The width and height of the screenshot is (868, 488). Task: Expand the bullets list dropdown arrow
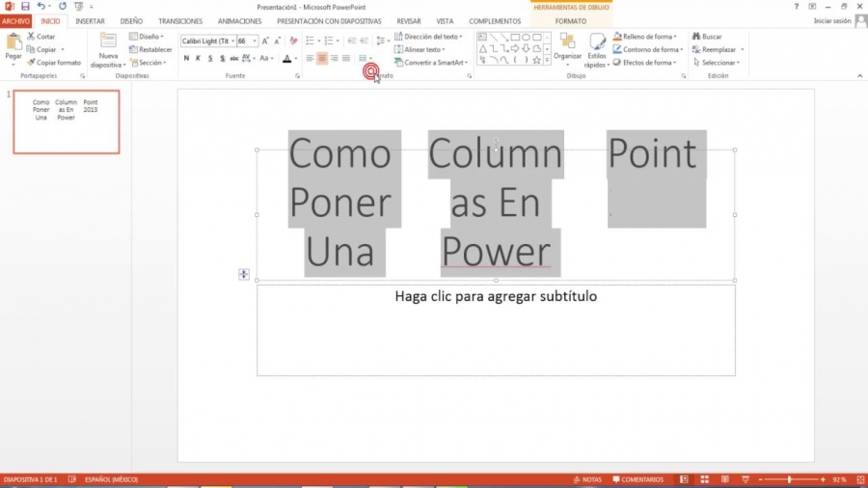(x=319, y=41)
